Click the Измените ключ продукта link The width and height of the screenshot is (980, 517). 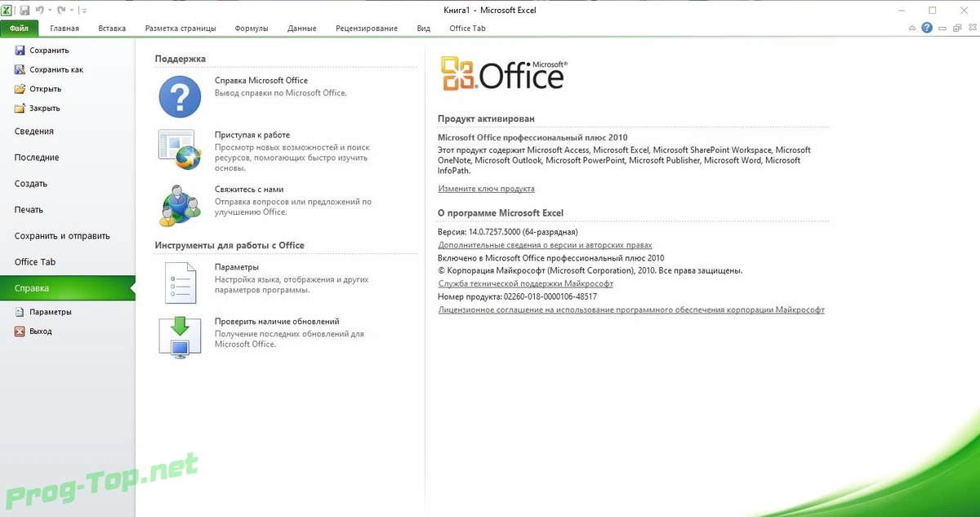487,189
